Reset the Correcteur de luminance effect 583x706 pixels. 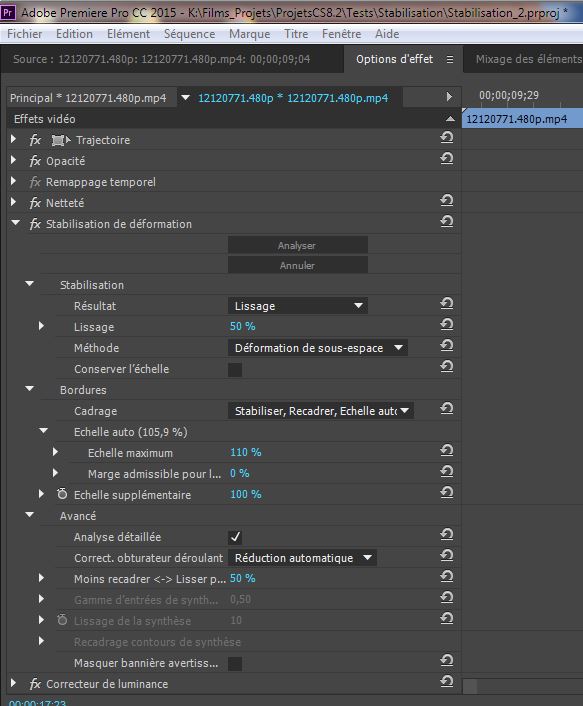tap(447, 681)
